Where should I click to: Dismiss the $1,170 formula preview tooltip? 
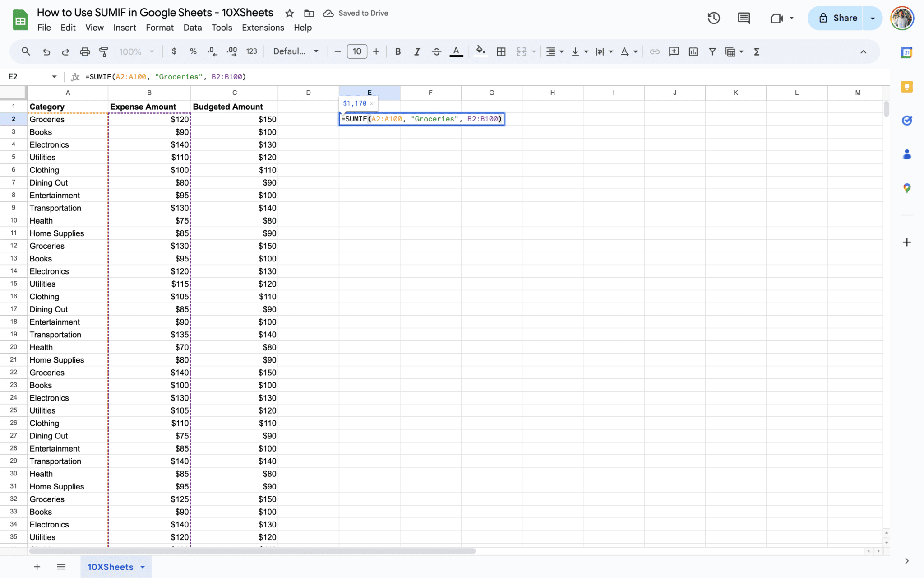click(x=372, y=103)
